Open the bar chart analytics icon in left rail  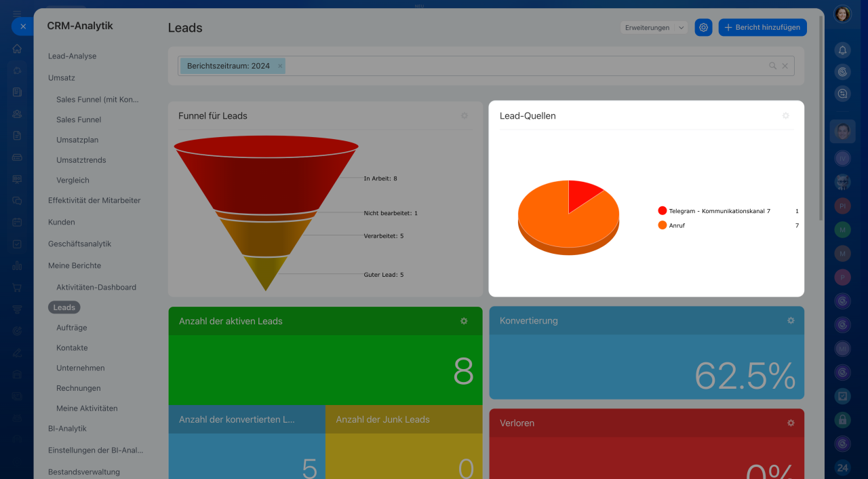[17, 265]
